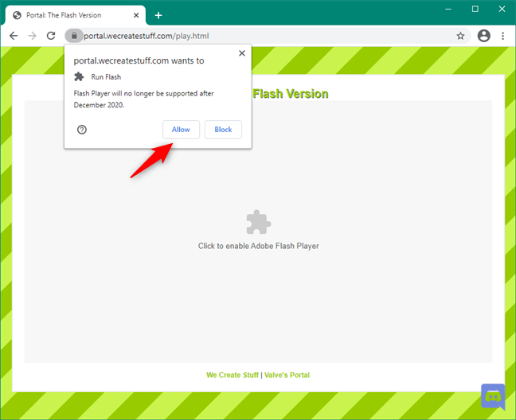The image size is (516, 420).
Task: Allow Flash to run on this site
Action: point(181,130)
